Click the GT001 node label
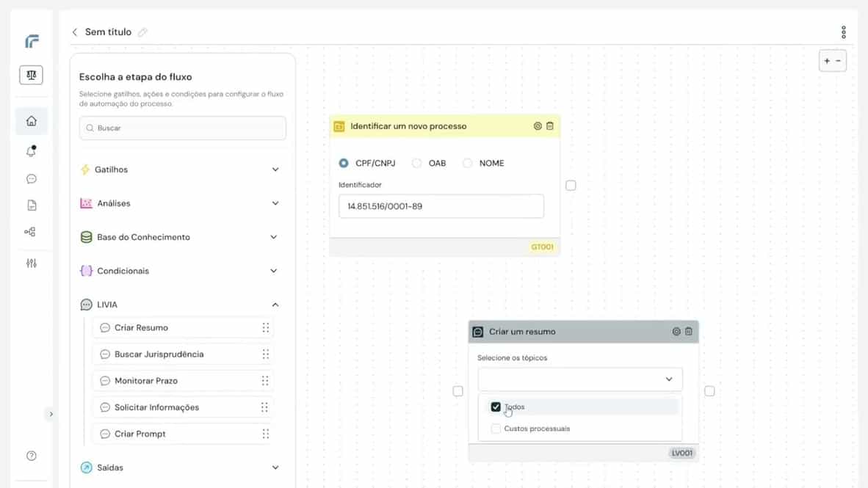 (542, 247)
